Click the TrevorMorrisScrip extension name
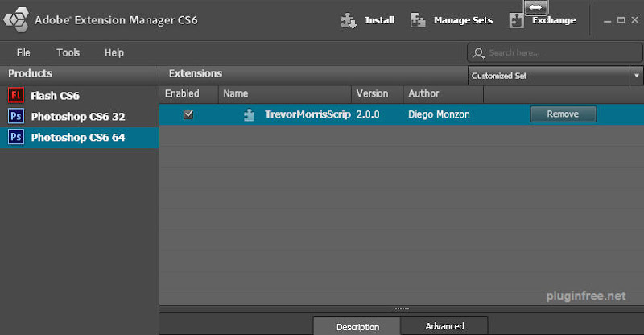 [x=308, y=114]
